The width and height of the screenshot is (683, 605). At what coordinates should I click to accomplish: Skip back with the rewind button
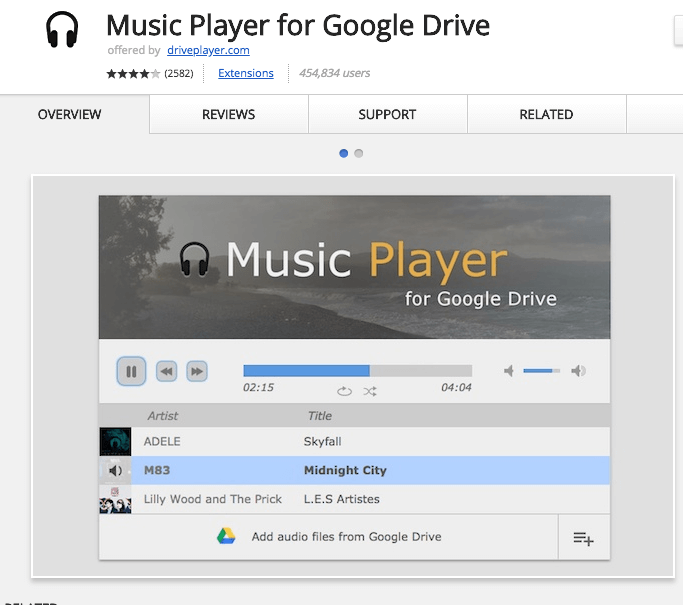[x=166, y=371]
